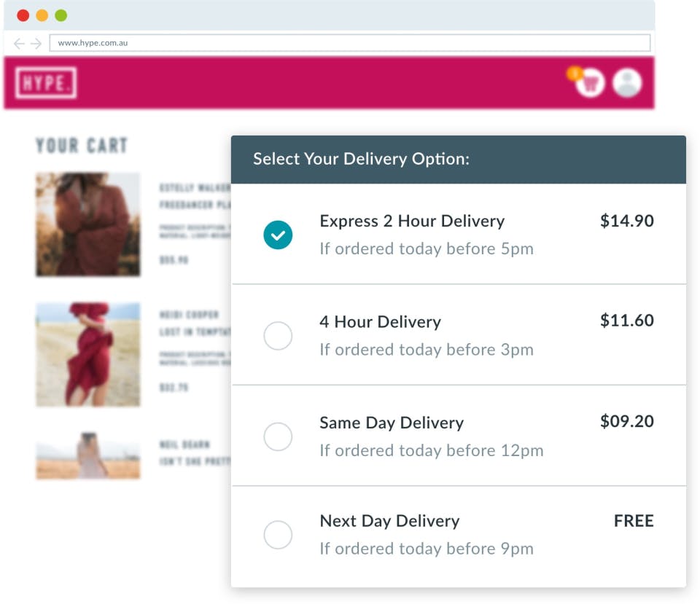
Task: Open the first product photo thumbnail
Action: [87, 224]
